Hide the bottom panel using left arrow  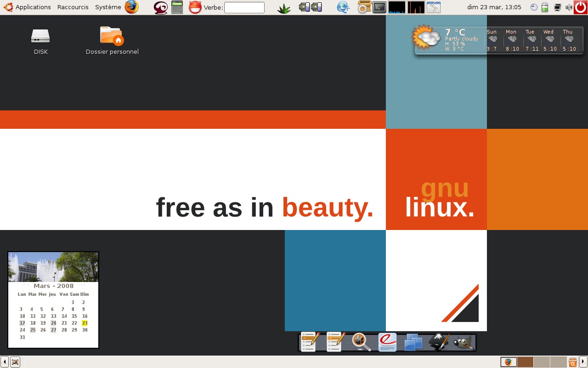(4, 362)
